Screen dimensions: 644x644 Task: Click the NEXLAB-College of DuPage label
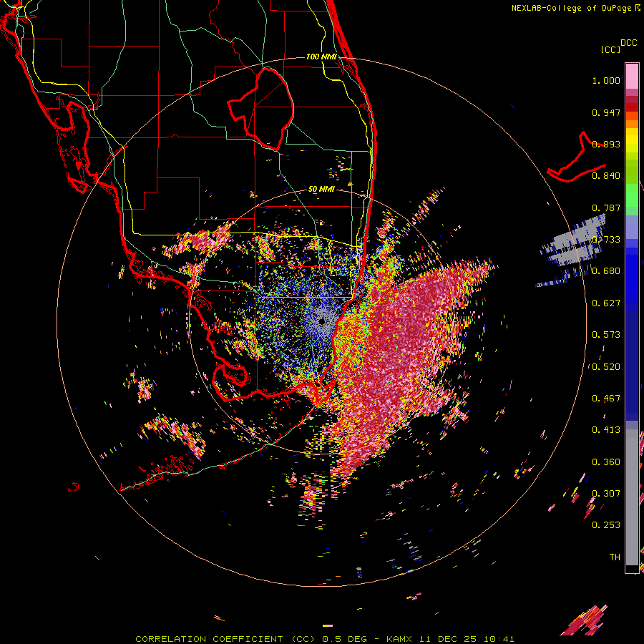pyautogui.click(x=575, y=8)
